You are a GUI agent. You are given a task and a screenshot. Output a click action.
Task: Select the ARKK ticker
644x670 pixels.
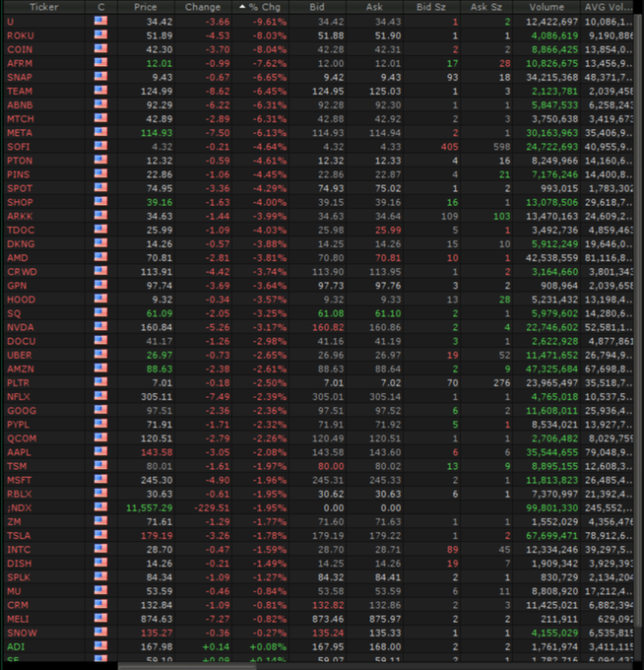20,216
